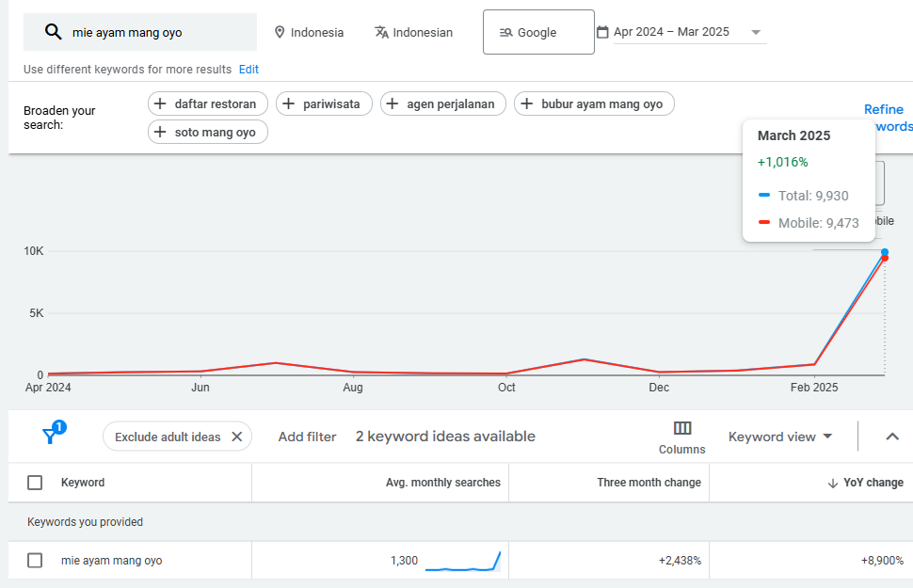Open the filter funnel icon
This screenshot has width=913, height=588.
51,436
